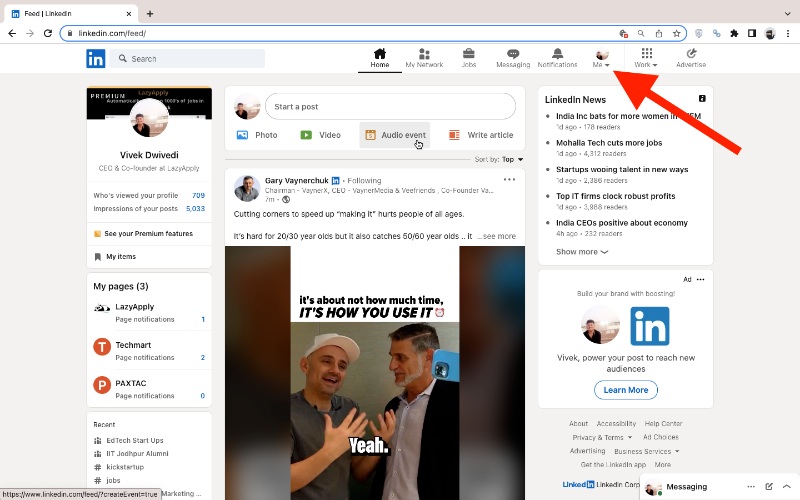Read Mohalla Tech cuts more jobs
This screenshot has height=500, width=800.
point(609,143)
